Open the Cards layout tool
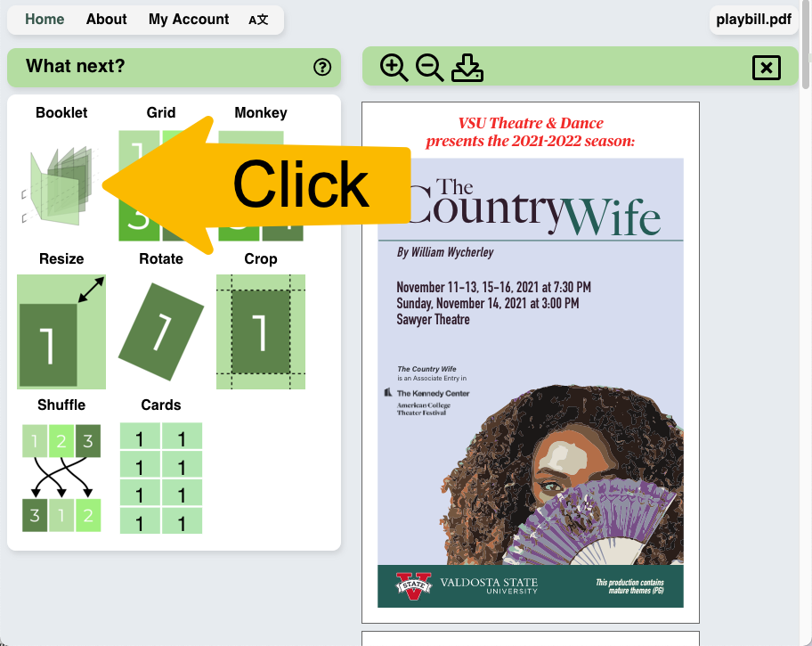This screenshot has height=646, width=812. point(161,478)
